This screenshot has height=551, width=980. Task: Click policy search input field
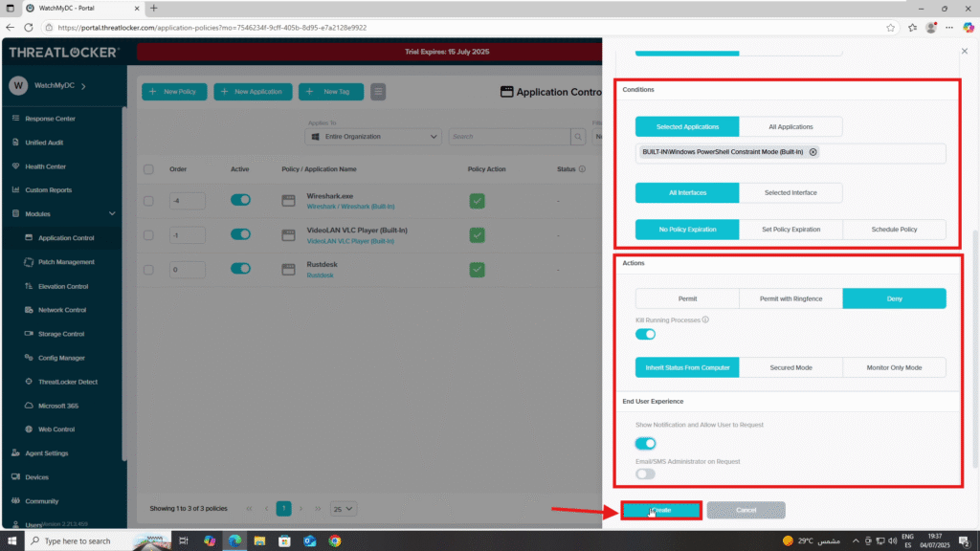[x=509, y=136]
